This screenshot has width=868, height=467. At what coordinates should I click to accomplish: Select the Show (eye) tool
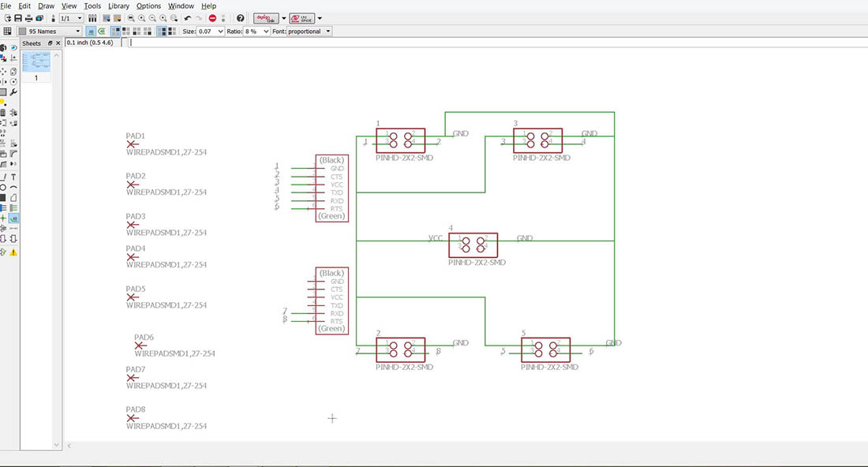pyautogui.click(x=13, y=48)
